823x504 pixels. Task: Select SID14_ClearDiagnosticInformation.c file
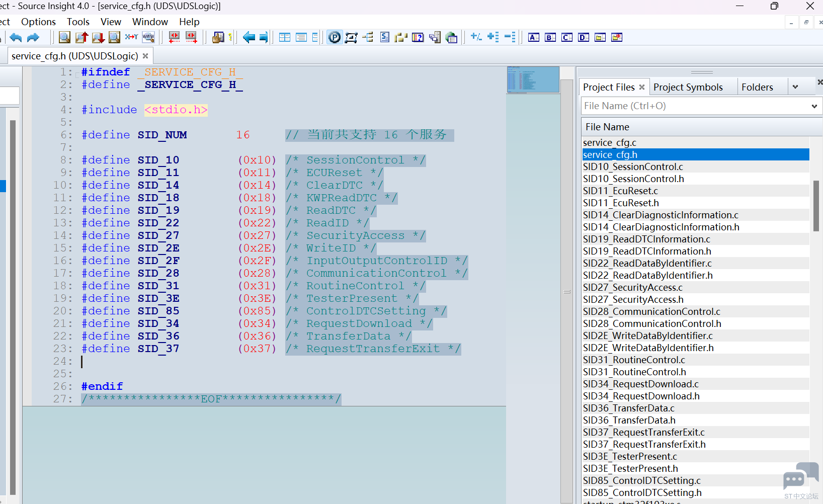(696, 215)
